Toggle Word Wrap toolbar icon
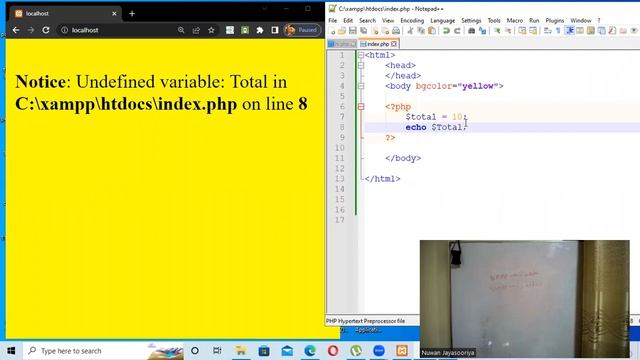Image resolution: width=640 pixels, height=360 pixels. pos(548,31)
